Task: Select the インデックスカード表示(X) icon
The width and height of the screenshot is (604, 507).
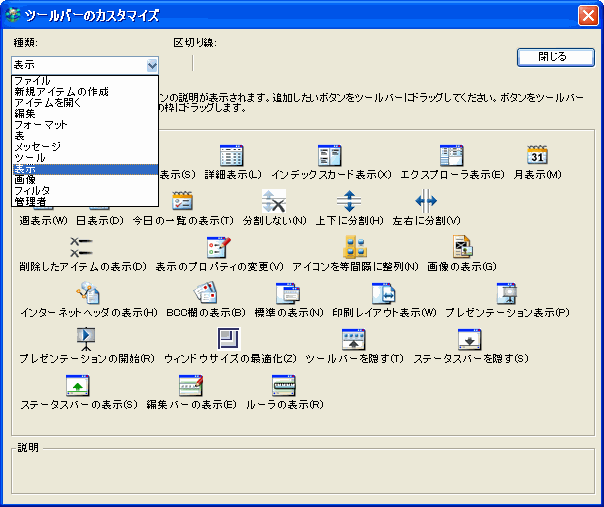Action: [330, 156]
